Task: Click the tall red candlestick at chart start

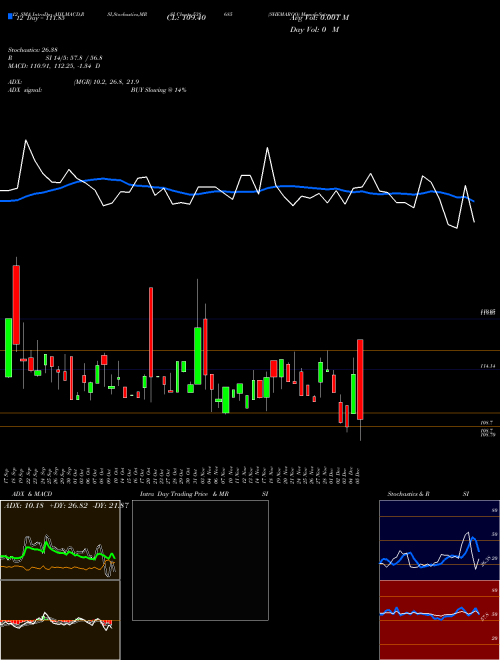Action: pos(16,305)
